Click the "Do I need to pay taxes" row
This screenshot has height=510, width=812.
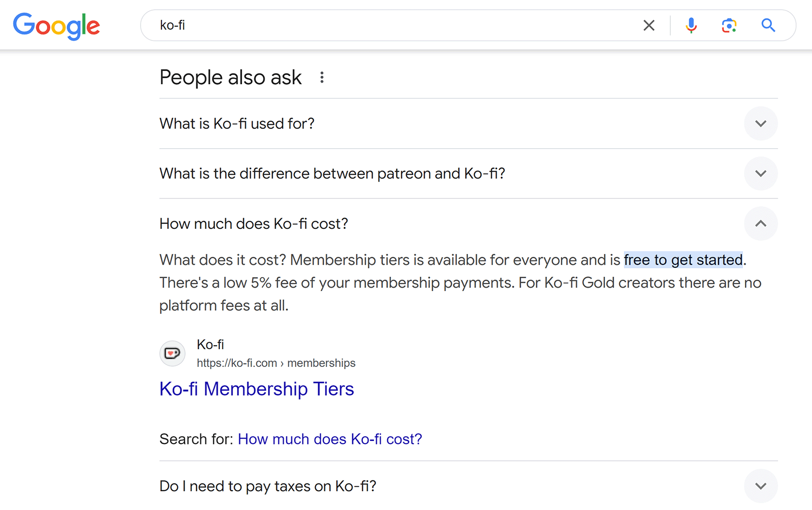click(268, 486)
